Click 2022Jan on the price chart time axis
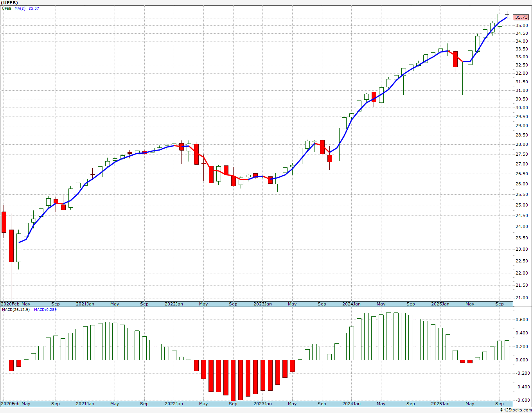The image size is (532, 413). click(174, 304)
